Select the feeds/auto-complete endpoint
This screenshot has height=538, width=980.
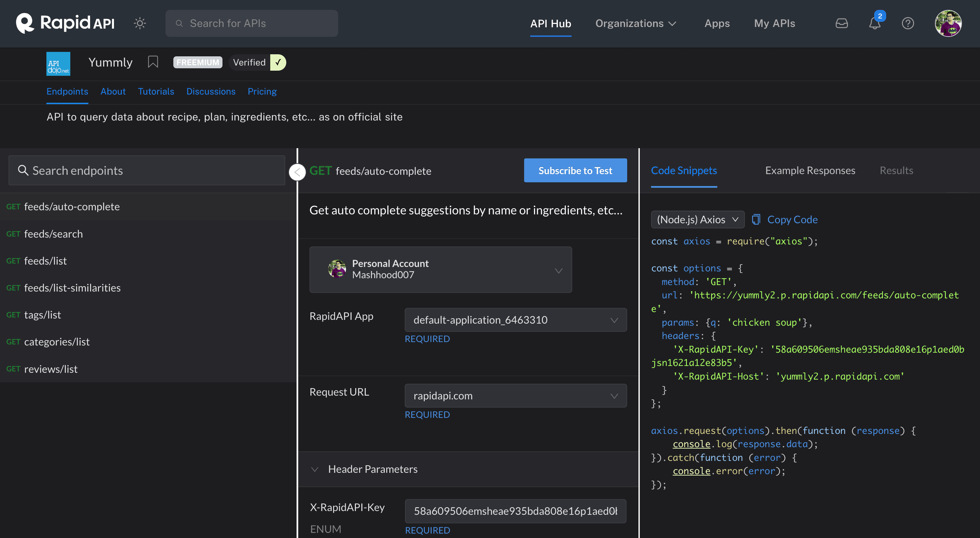[x=148, y=207]
